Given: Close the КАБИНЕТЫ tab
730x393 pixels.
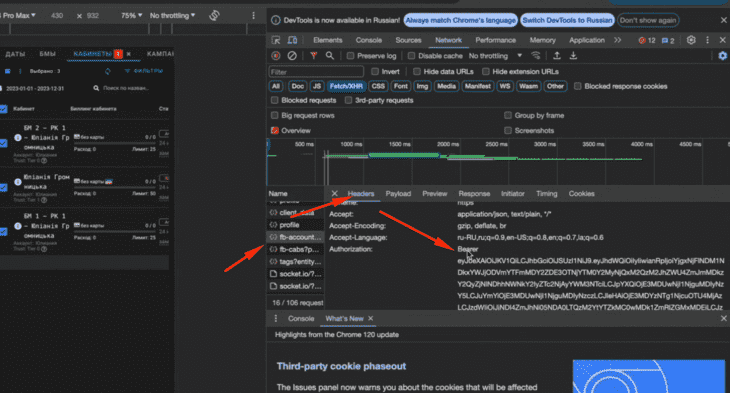Looking at the screenshot, I should [128, 54].
